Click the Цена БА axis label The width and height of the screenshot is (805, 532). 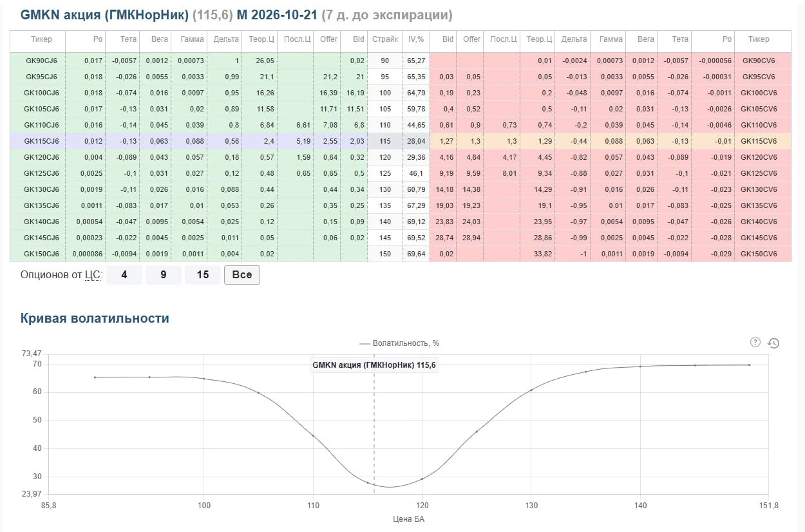(408, 518)
